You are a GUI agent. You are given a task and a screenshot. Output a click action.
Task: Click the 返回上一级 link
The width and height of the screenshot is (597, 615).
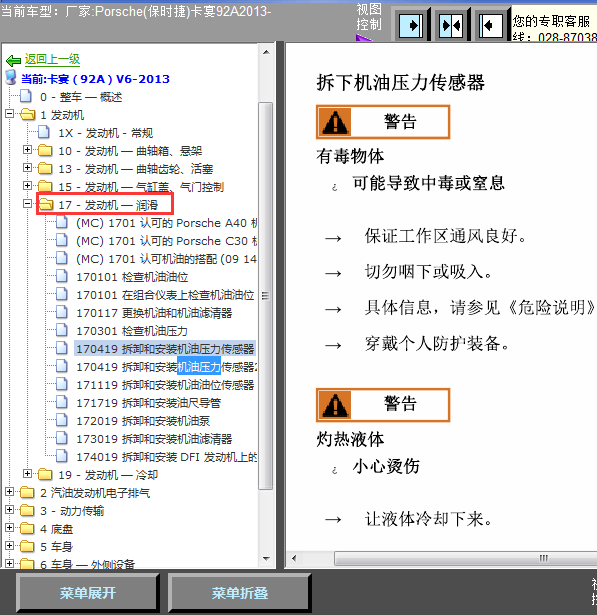(52, 59)
